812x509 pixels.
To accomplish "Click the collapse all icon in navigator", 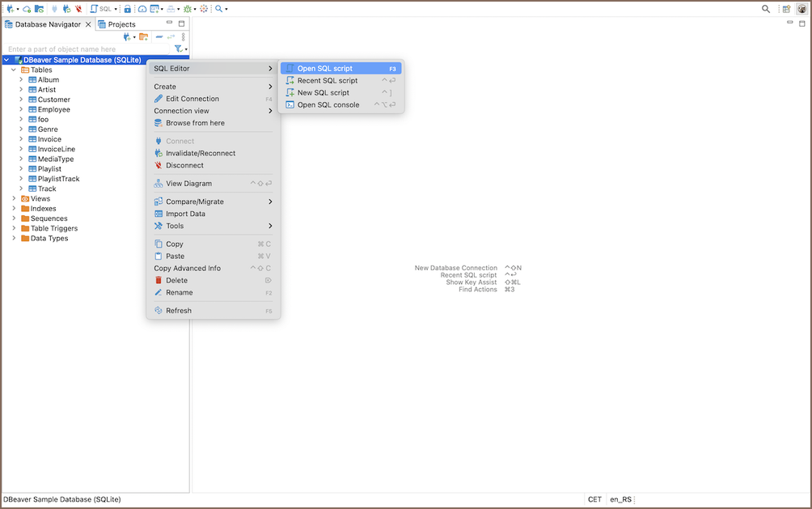I will (x=159, y=37).
